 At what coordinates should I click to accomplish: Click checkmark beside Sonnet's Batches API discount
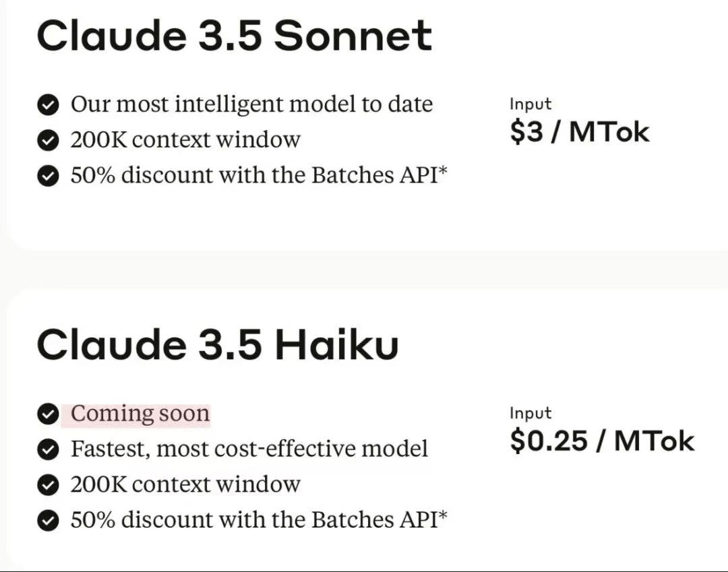coord(47,175)
